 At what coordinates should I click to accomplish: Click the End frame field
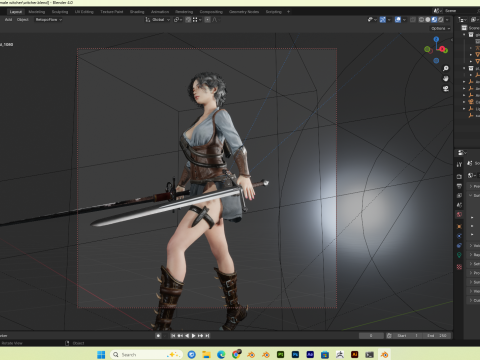click(437, 336)
